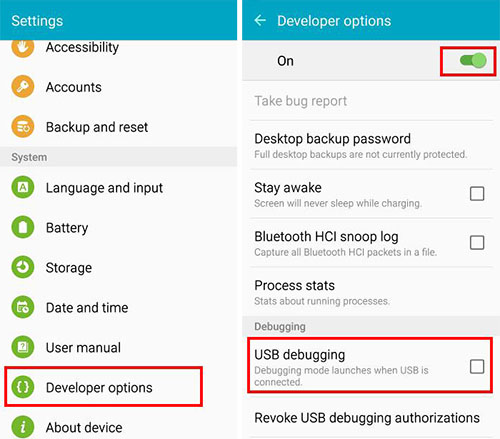
Task: Tap the About device info icon
Action: (x=23, y=427)
